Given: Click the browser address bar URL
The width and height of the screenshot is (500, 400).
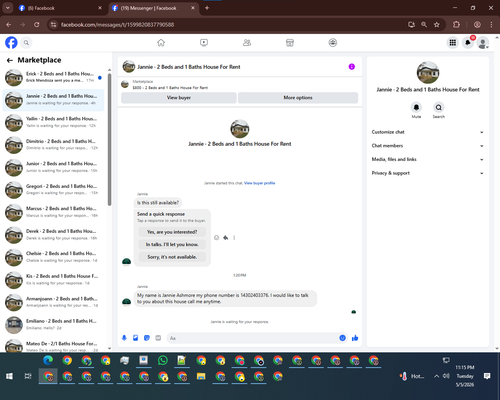Looking at the screenshot, I should click(117, 25).
